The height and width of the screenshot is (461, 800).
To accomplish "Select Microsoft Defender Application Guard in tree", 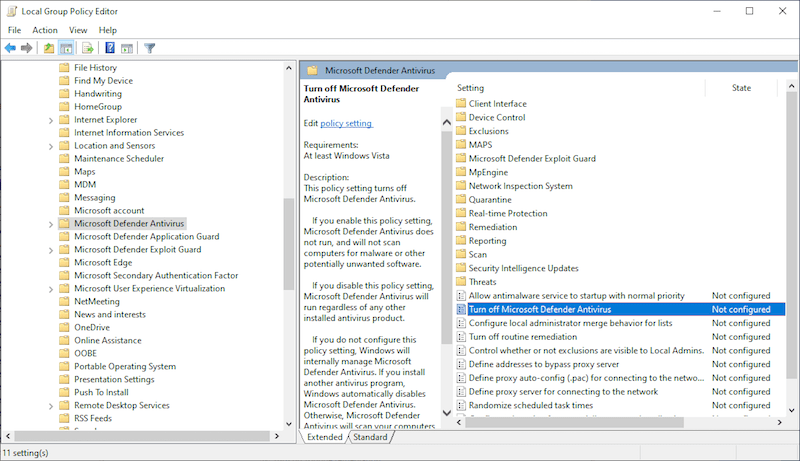I will 146,236.
